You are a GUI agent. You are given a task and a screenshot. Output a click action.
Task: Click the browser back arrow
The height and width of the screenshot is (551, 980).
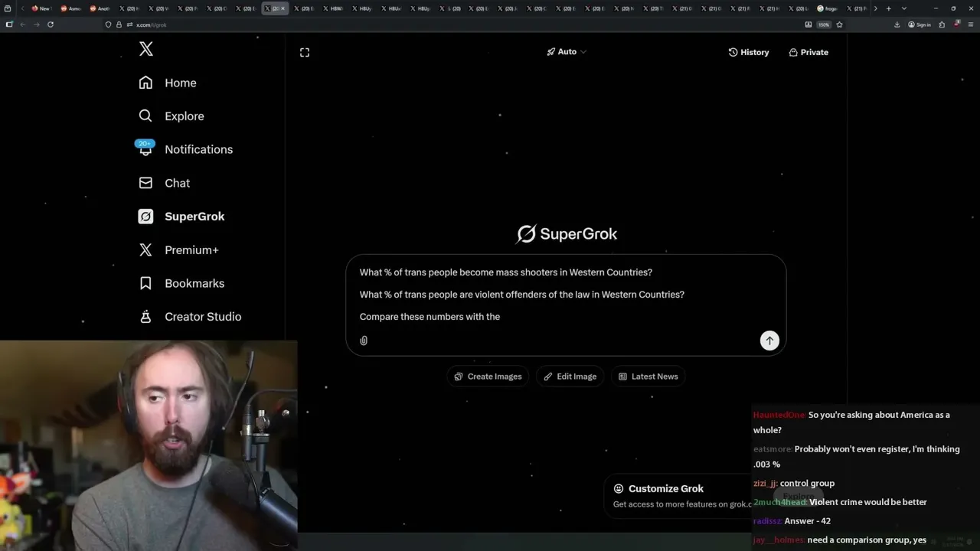coord(22,24)
